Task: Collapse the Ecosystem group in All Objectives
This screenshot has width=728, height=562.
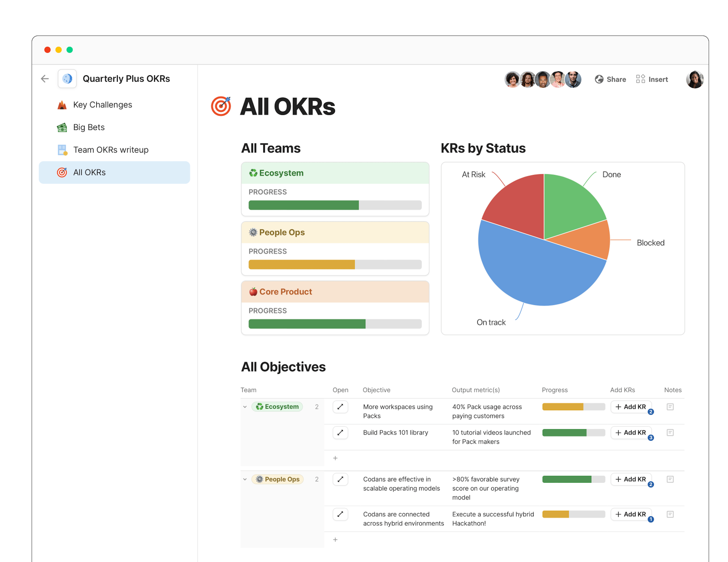Action: coord(245,407)
